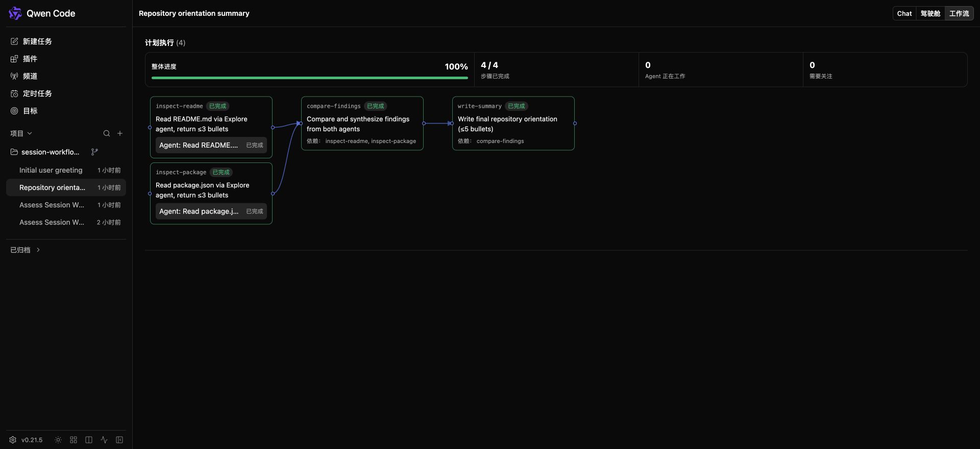Open Assess Session W... from 2 小时前

(66, 222)
